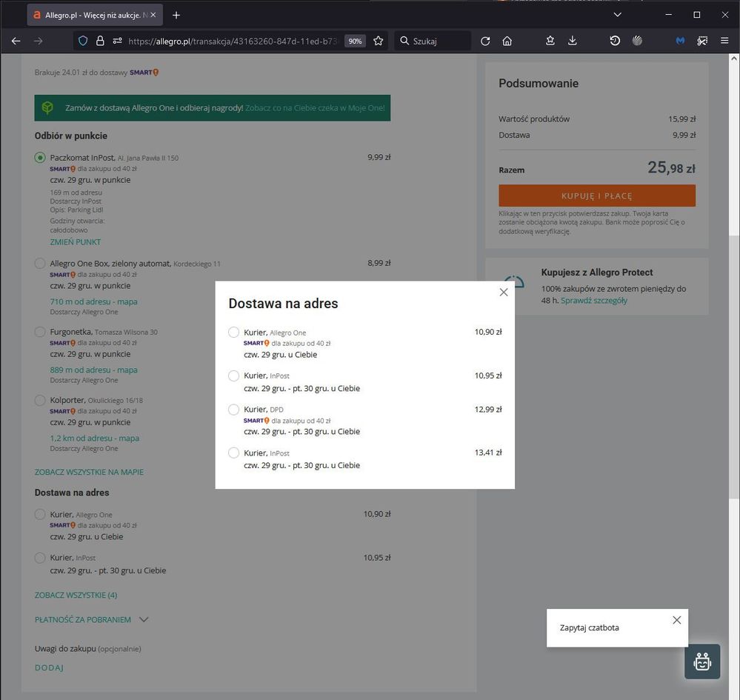This screenshot has height=700, width=740.
Task: Click the blue M extension icon
Action: [680, 41]
